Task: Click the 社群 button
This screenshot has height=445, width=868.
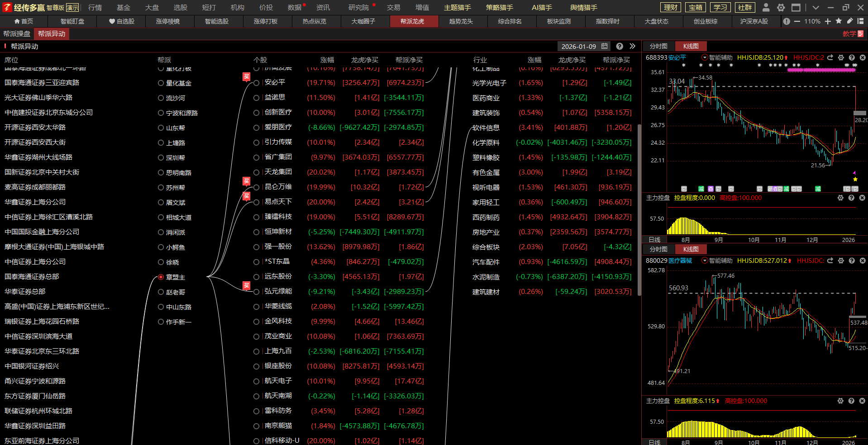Action: (x=744, y=8)
